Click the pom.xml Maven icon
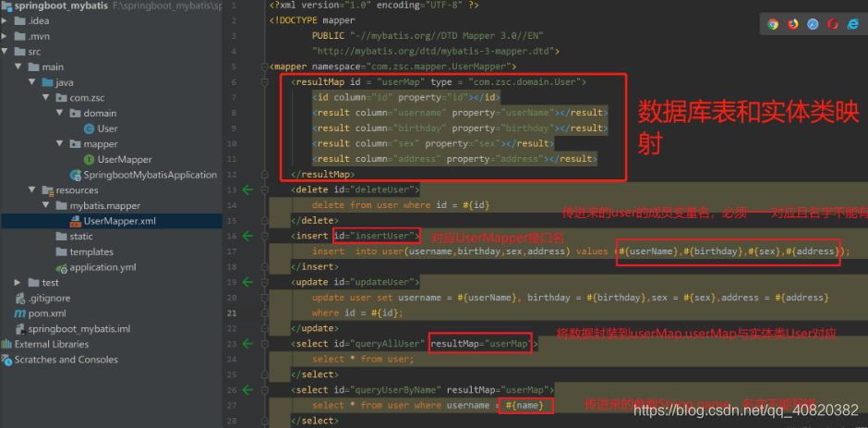This screenshot has width=868, height=428. coord(20,313)
